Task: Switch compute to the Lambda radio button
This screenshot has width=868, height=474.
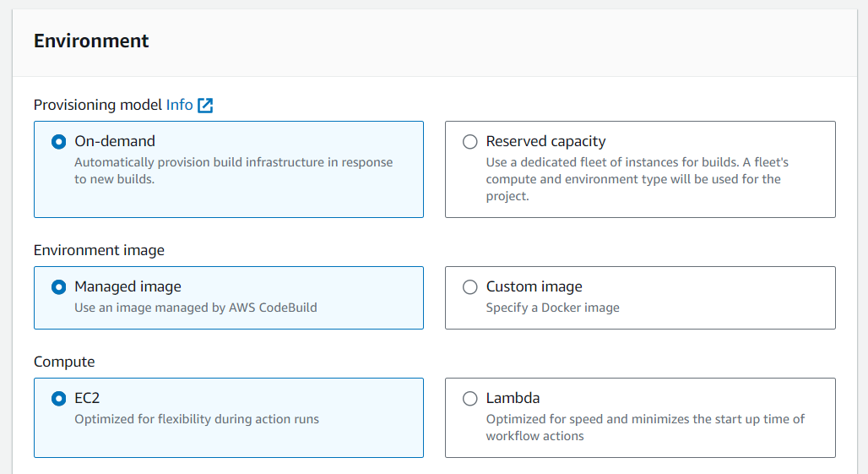Action: click(x=469, y=399)
